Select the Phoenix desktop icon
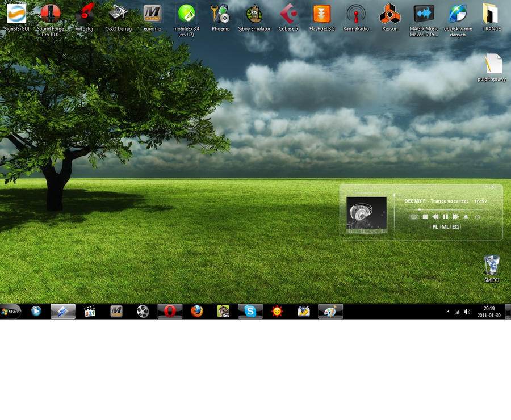This screenshot has width=511, height=420. tap(220, 18)
